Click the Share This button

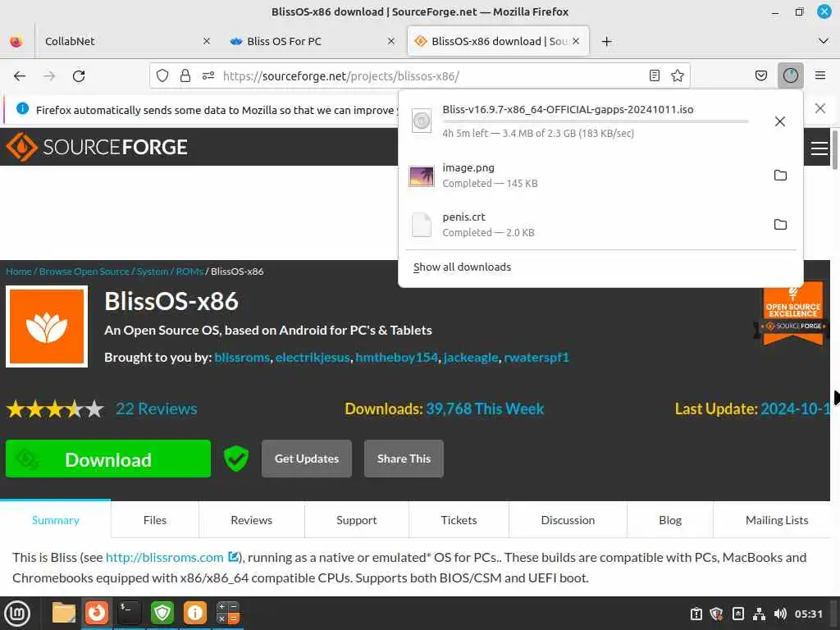(x=404, y=459)
